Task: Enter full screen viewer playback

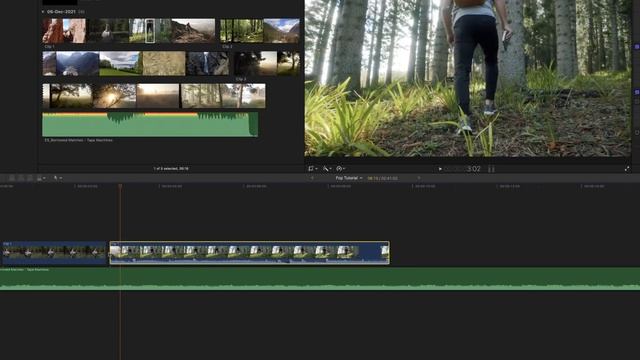Action: (x=627, y=169)
